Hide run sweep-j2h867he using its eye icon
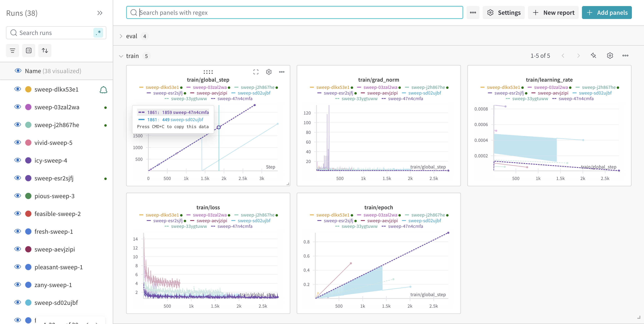 18,125
